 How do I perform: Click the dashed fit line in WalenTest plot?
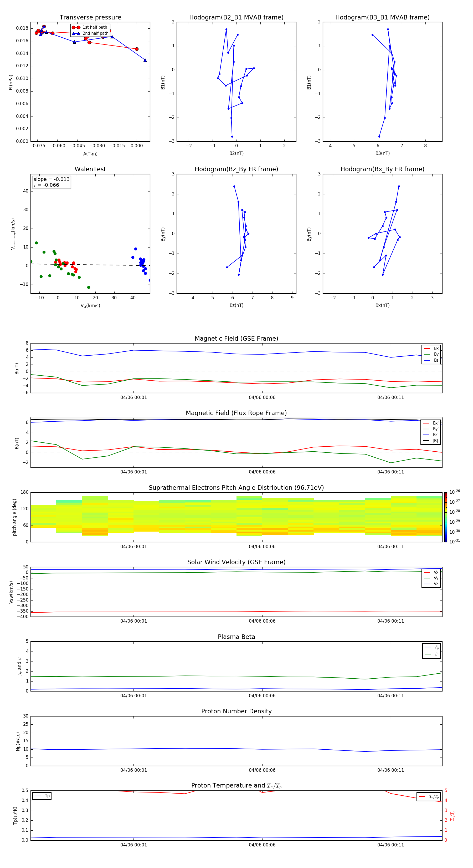(90, 265)
